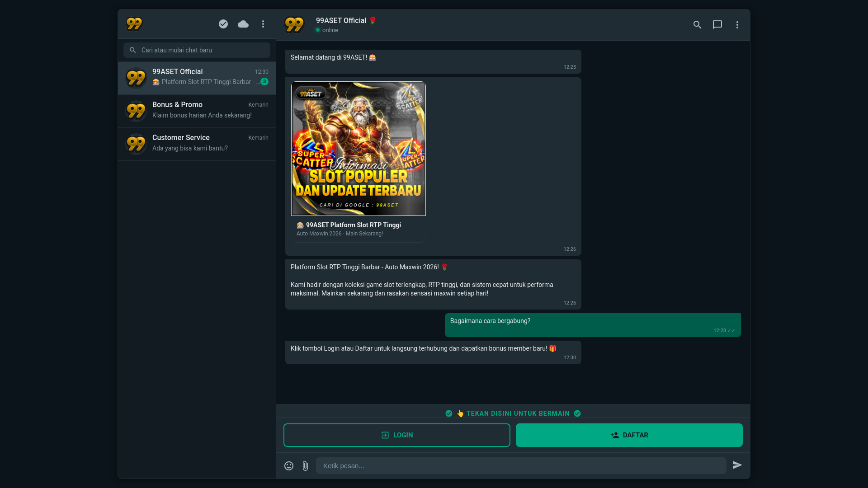Image resolution: width=868 pixels, height=488 pixels.
Task: Click 'TEKAN DISINI UNTUK BERMAIN' banner text
Action: 518,413
